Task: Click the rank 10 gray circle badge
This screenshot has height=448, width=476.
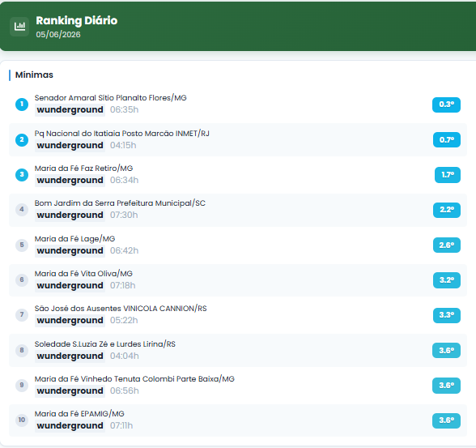Action: click(22, 420)
